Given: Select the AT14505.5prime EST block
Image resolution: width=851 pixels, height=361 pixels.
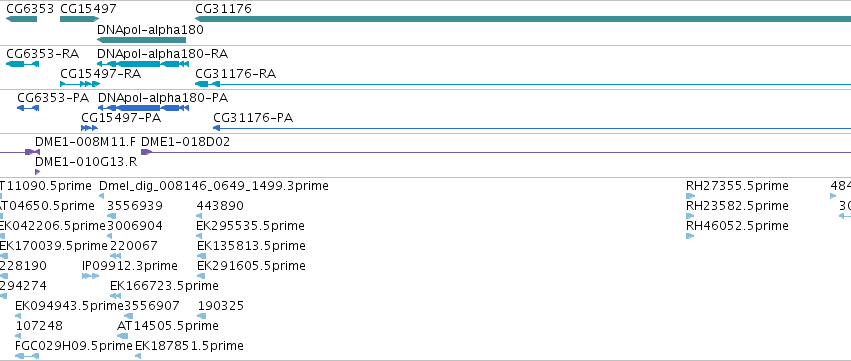Looking at the screenshot, I should (123, 335).
